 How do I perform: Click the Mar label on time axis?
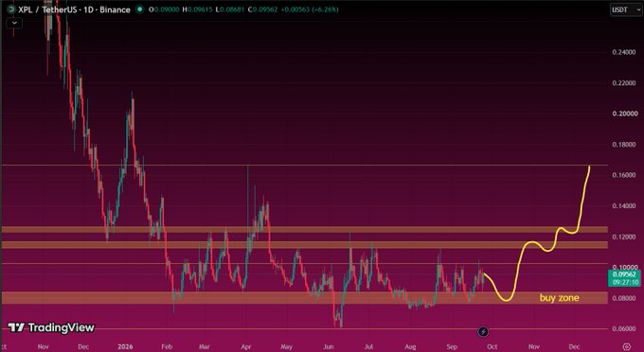click(x=205, y=346)
